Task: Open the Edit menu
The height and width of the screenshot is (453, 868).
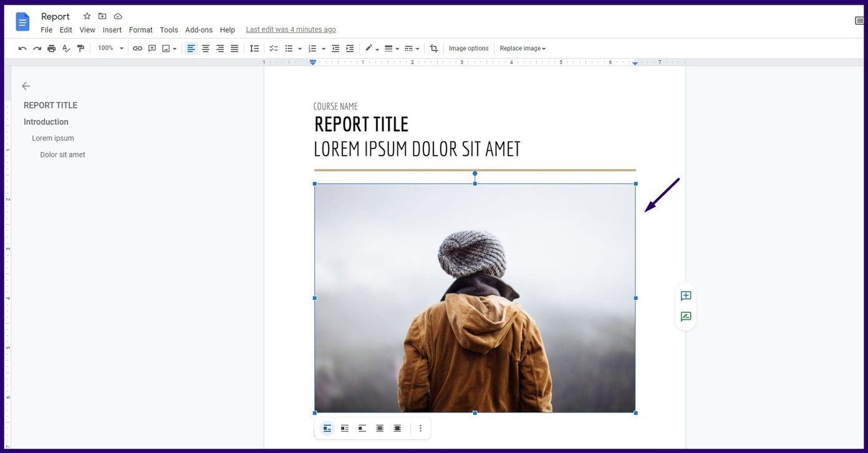Action: pyautogui.click(x=66, y=30)
